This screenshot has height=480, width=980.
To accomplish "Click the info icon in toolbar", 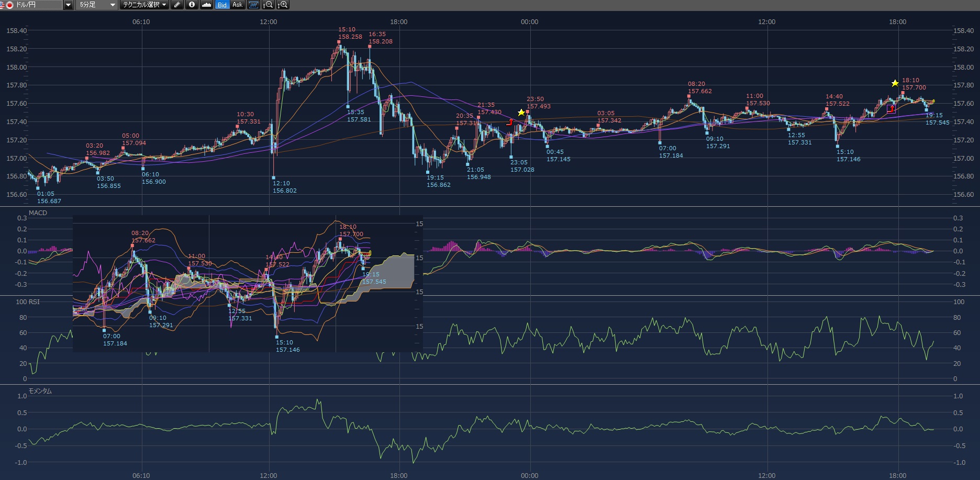I will point(192,5).
